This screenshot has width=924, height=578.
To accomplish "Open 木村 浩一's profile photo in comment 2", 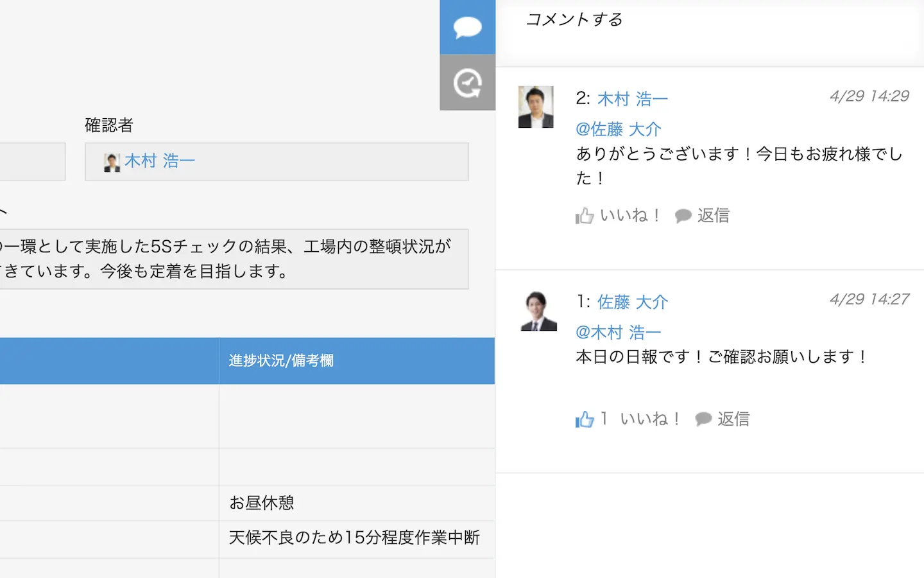I will 536,107.
